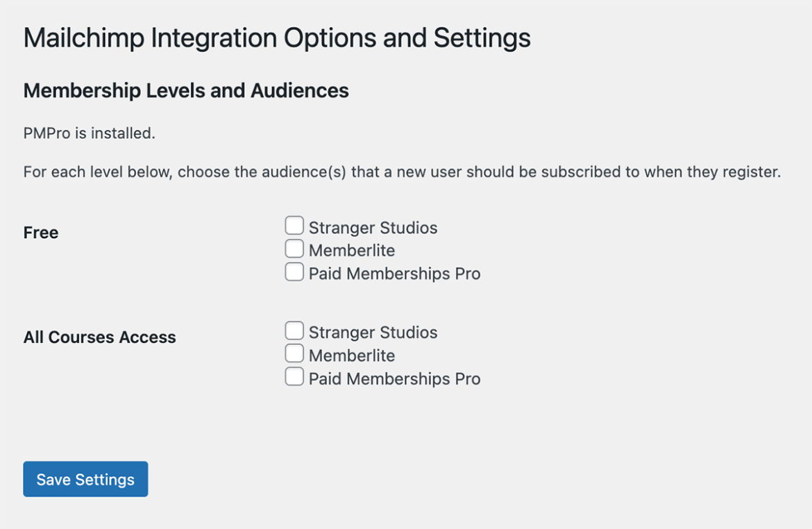Viewport: 812px width, 529px height.
Task: Click the Mailchimp Integration Options and Settings heading
Action: tap(276, 37)
